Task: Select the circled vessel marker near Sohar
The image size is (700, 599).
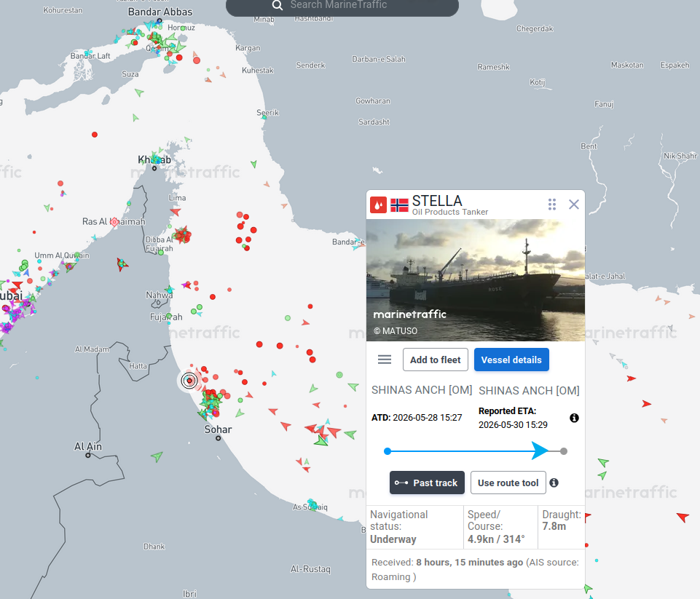Action: [189, 381]
